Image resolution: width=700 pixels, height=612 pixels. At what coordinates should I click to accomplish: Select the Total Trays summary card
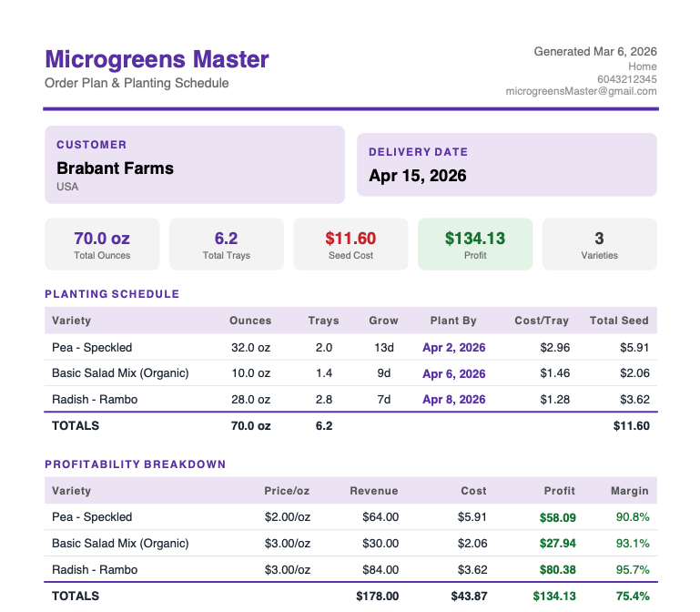pos(226,244)
